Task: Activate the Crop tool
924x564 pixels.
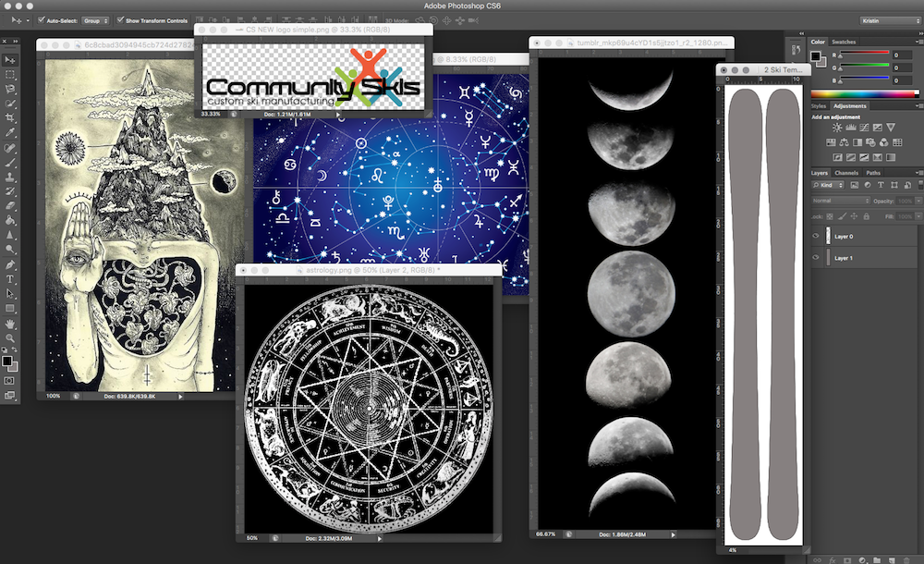Action: pyautogui.click(x=10, y=118)
